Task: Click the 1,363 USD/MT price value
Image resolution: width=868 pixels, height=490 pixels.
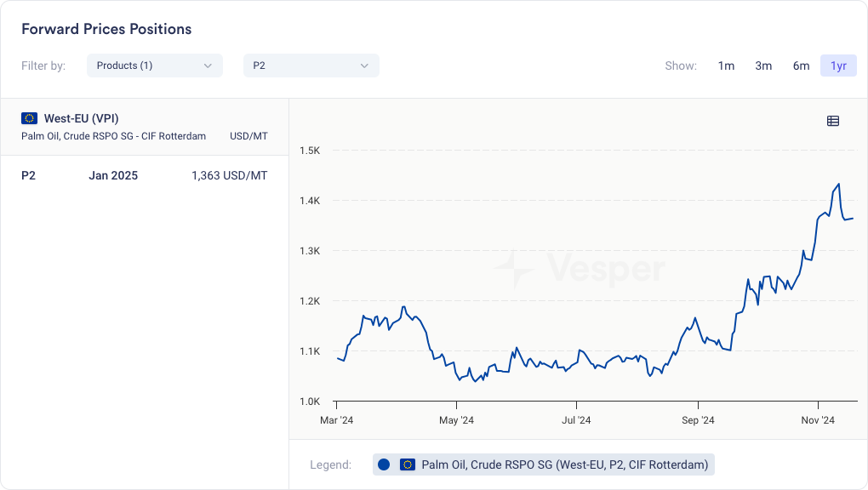Action: coord(229,176)
